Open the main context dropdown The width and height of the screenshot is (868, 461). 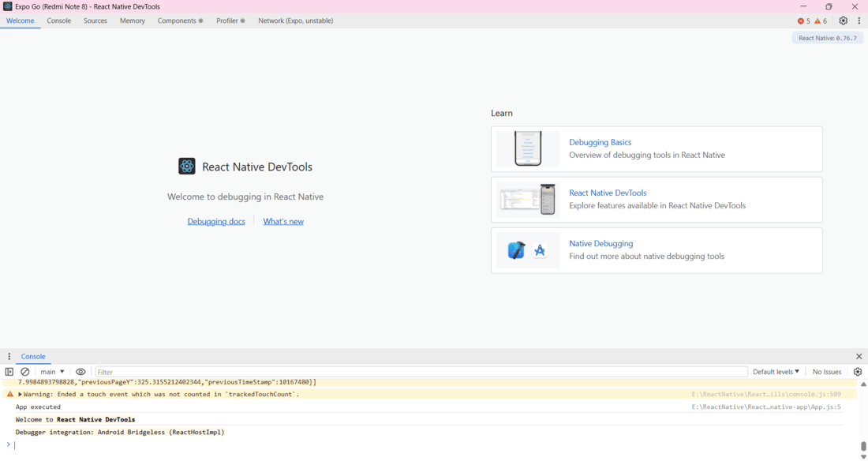click(52, 372)
